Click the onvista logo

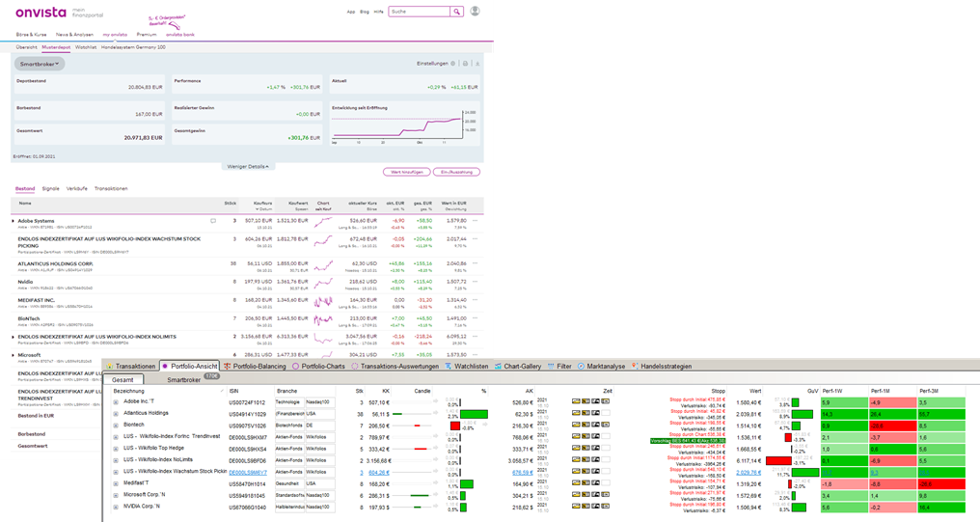(41, 13)
